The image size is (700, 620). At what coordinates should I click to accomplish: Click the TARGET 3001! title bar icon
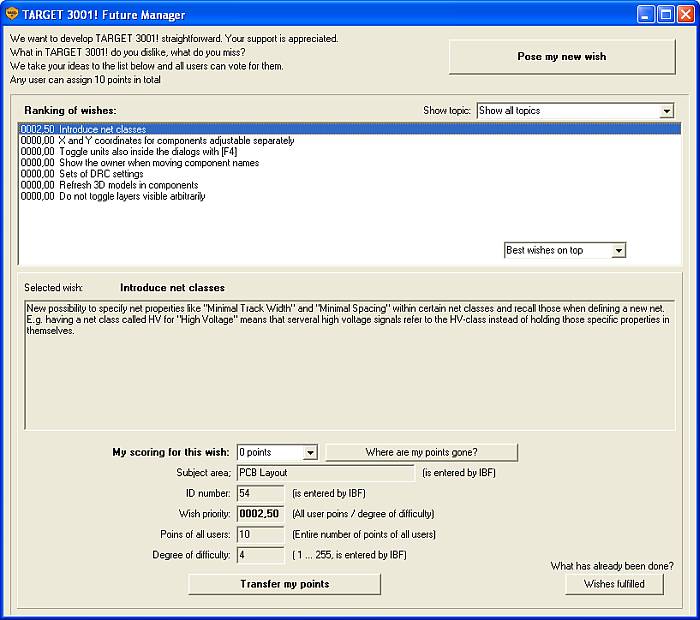[x=12, y=15]
